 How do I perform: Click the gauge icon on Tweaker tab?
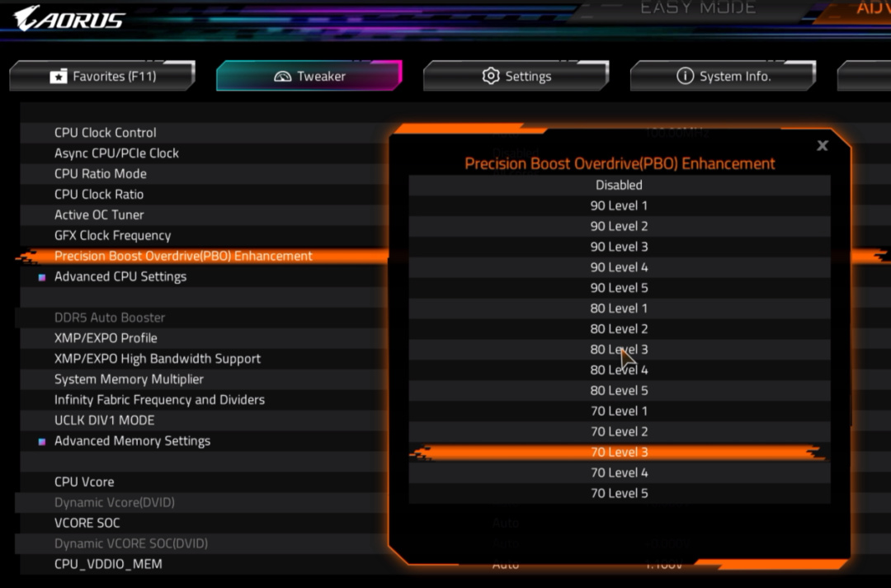[282, 76]
